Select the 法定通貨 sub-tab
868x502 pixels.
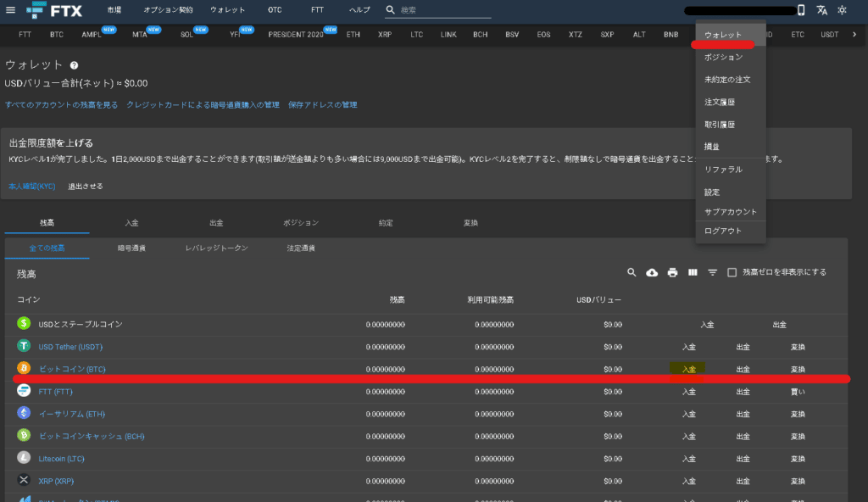click(x=301, y=248)
